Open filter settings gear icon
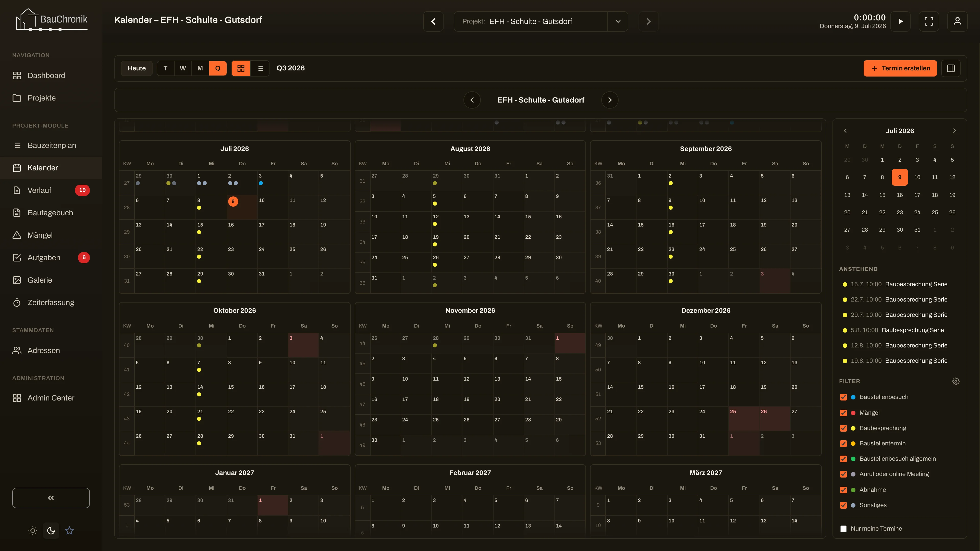This screenshot has height=551, width=980. (956, 381)
